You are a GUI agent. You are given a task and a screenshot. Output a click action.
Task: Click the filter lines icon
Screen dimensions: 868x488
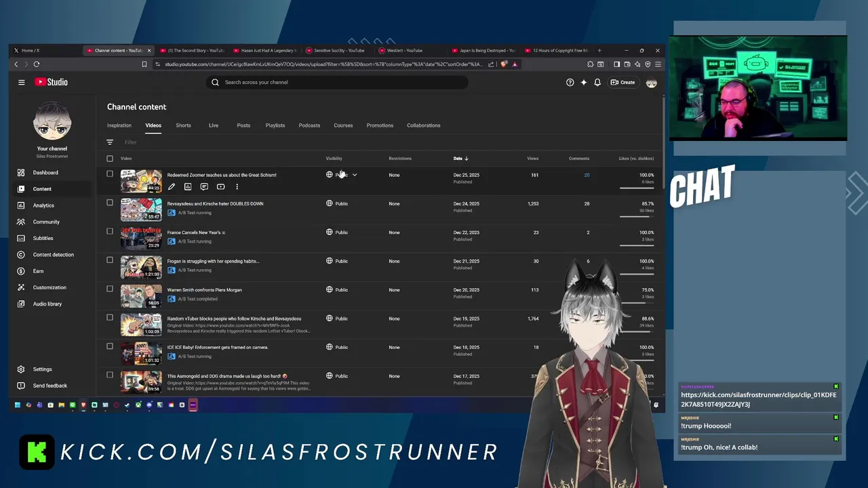110,142
